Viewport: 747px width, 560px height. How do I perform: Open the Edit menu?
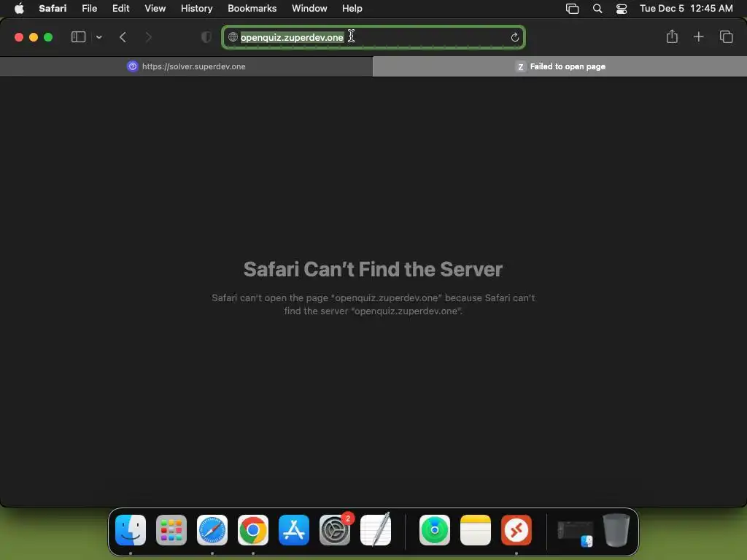click(x=120, y=9)
